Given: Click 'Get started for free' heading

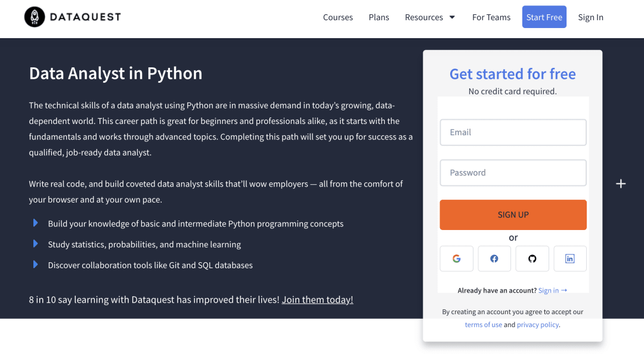Looking at the screenshot, I should point(513,74).
